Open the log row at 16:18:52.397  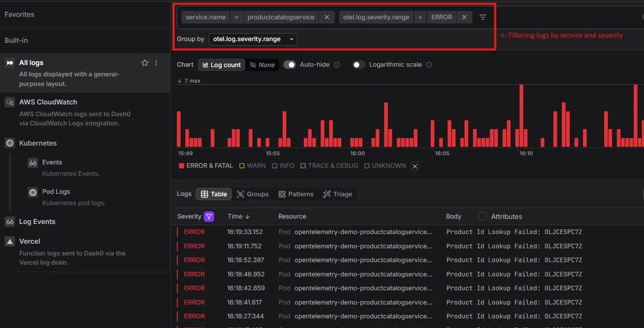click(x=408, y=260)
